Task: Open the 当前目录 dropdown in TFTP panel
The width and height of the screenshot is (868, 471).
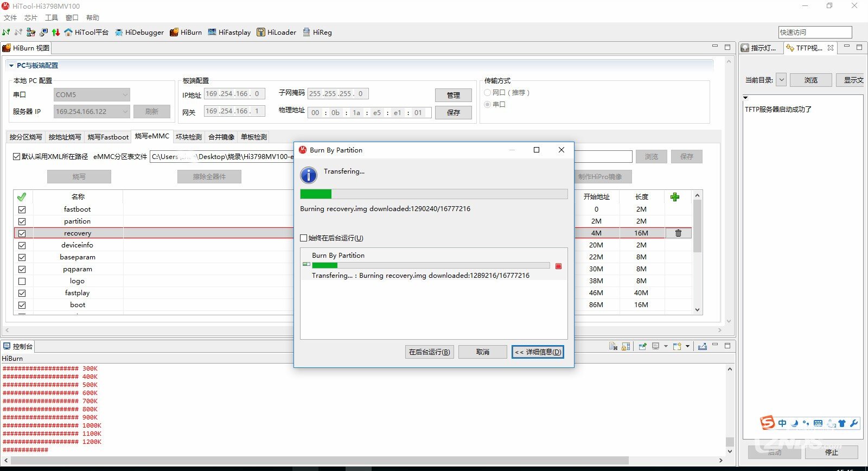Action: (x=781, y=80)
